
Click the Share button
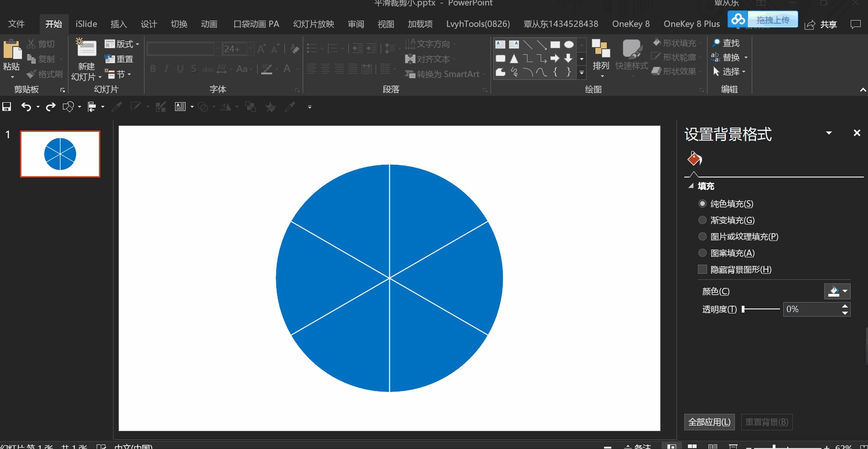point(821,25)
